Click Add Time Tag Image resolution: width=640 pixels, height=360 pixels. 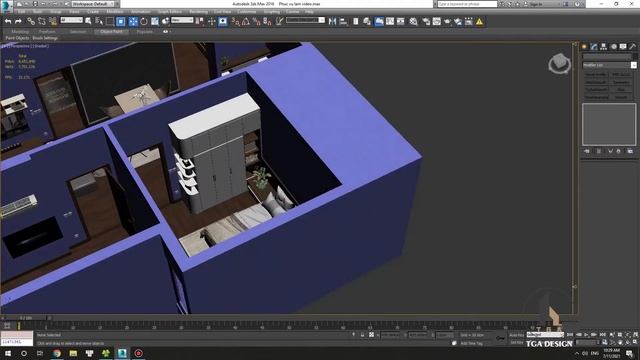(471, 343)
